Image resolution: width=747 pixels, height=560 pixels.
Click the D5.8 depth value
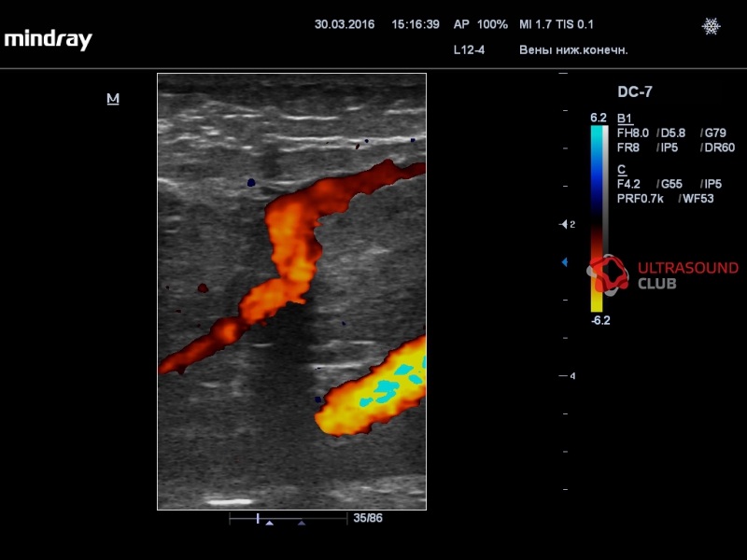click(673, 133)
